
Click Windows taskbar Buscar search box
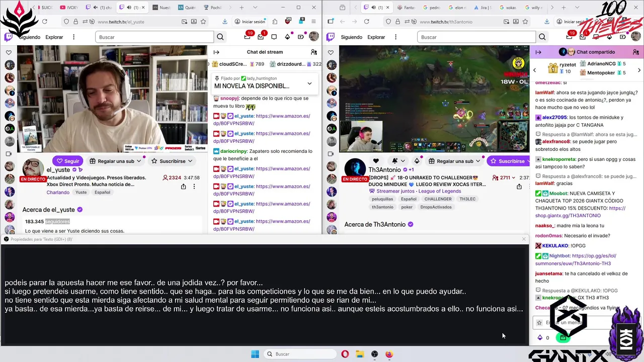[x=300, y=354]
